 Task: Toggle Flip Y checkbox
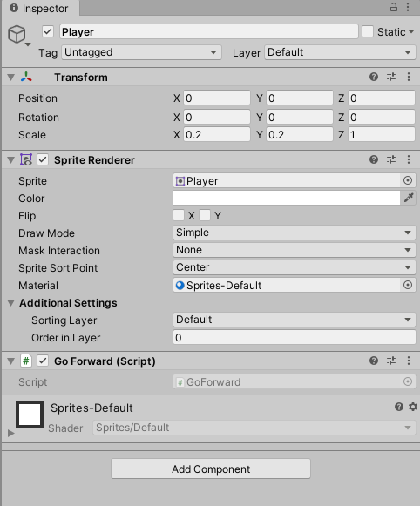click(x=205, y=215)
